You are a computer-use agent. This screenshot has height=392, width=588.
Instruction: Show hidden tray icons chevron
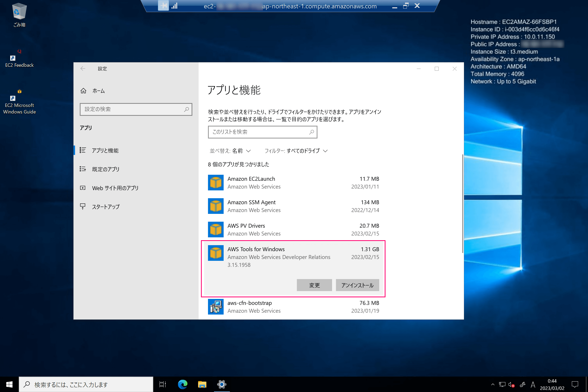click(493, 384)
